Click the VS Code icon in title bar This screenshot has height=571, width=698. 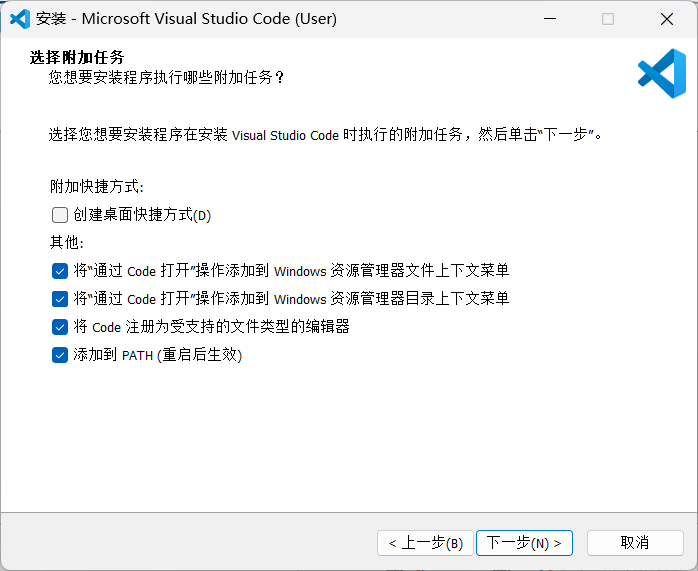pyautogui.click(x=20, y=19)
